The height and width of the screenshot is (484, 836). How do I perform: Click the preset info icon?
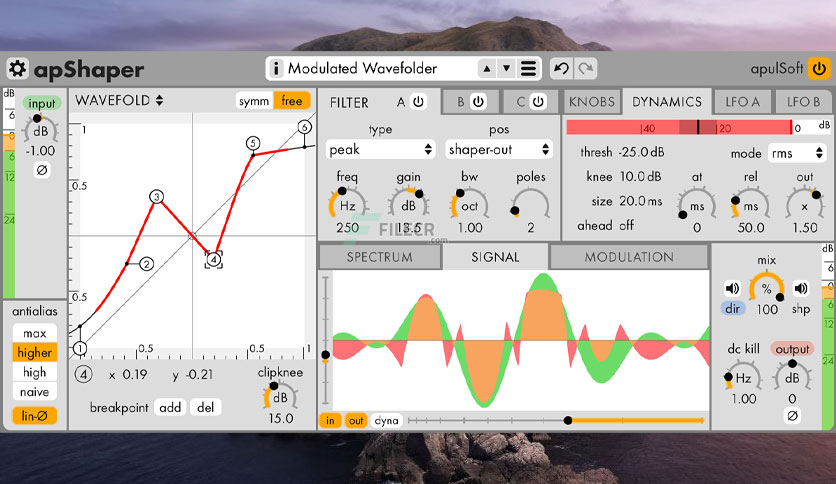(x=276, y=68)
